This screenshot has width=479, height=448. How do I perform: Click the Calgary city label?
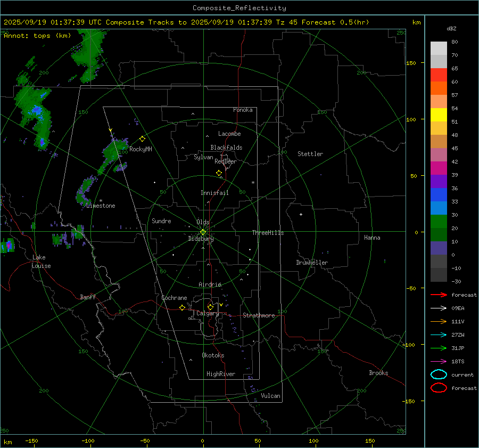(207, 314)
